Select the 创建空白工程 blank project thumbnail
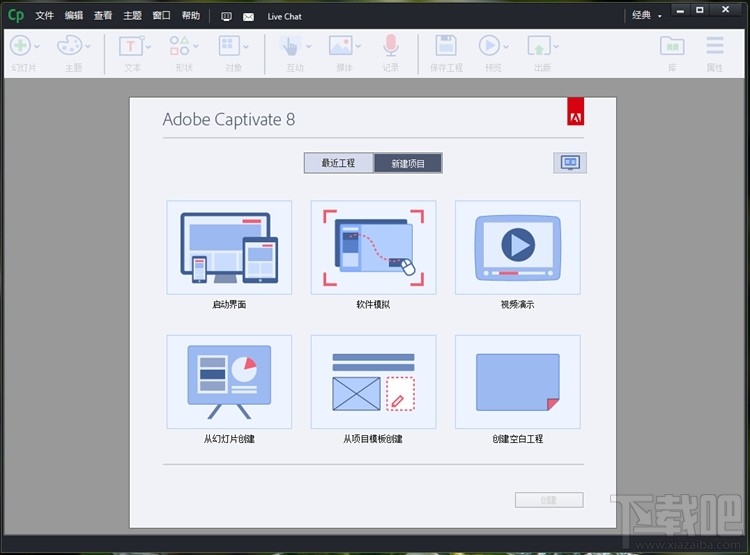This screenshot has height=555, width=750. pos(518,382)
